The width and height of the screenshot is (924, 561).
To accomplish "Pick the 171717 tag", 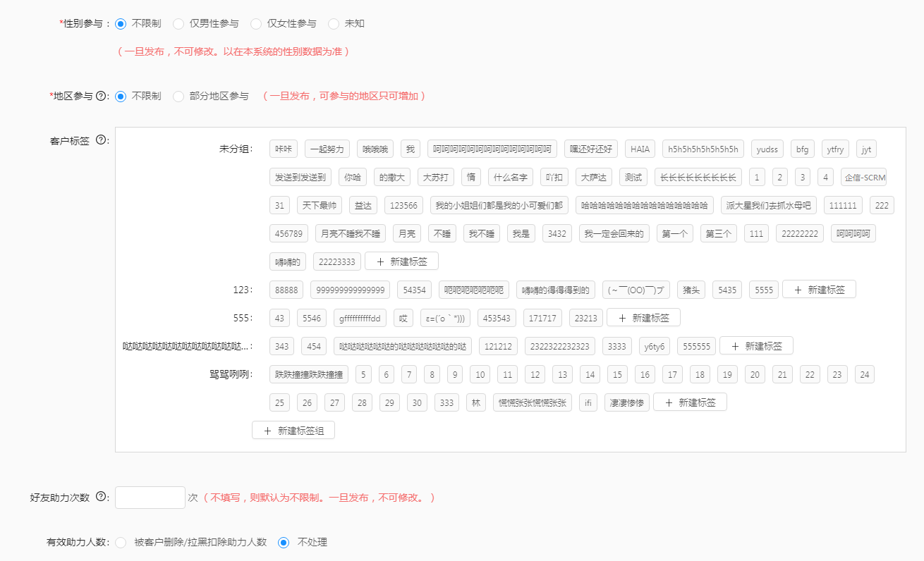I will (542, 318).
